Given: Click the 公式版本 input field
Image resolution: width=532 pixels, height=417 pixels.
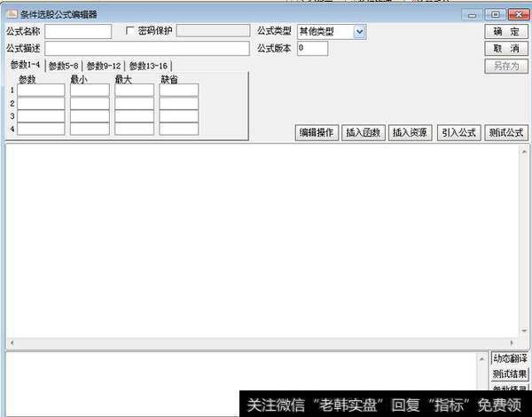Looking at the screenshot, I should tap(312, 48).
